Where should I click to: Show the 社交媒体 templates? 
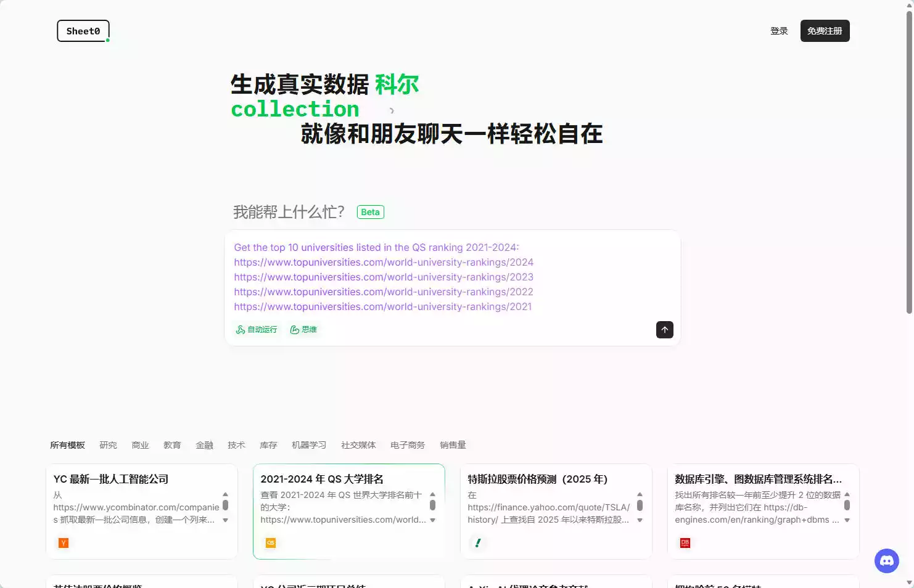pos(358,445)
